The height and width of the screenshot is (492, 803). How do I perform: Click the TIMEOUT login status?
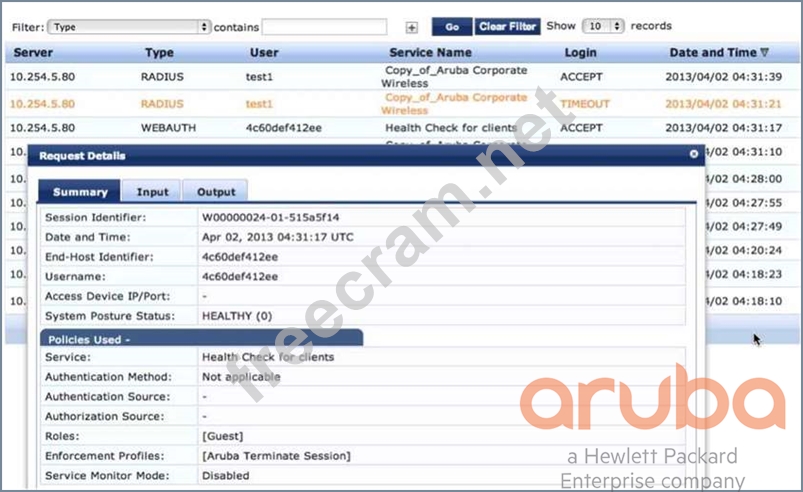pyautogui.click(x=585, y=104)
